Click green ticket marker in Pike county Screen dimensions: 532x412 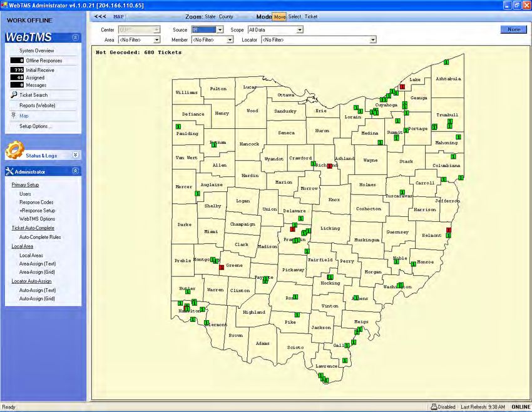point(297,314)
